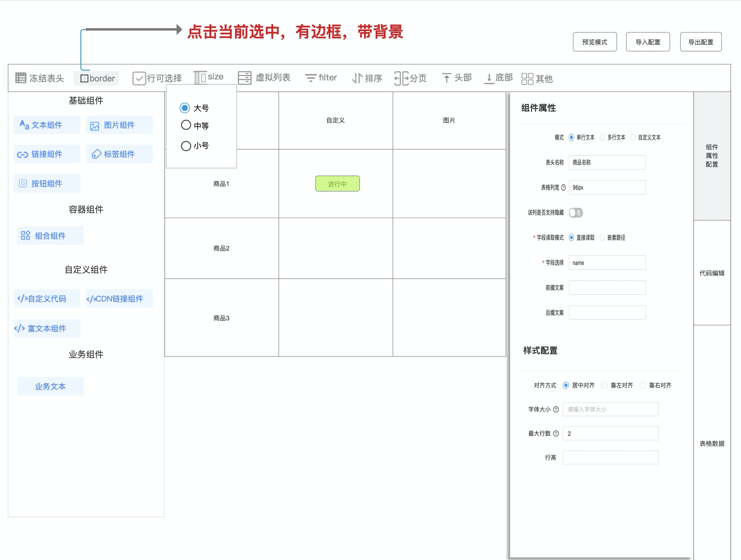
Task: Click the 排序 sorting icon
Action: pyautogui.click(x=367, y=78)
